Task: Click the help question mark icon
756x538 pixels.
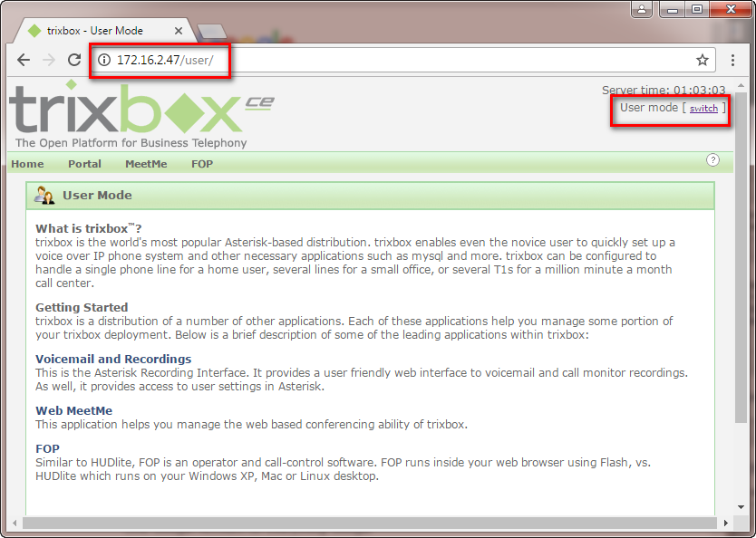Action: click(x=713, y=160)
